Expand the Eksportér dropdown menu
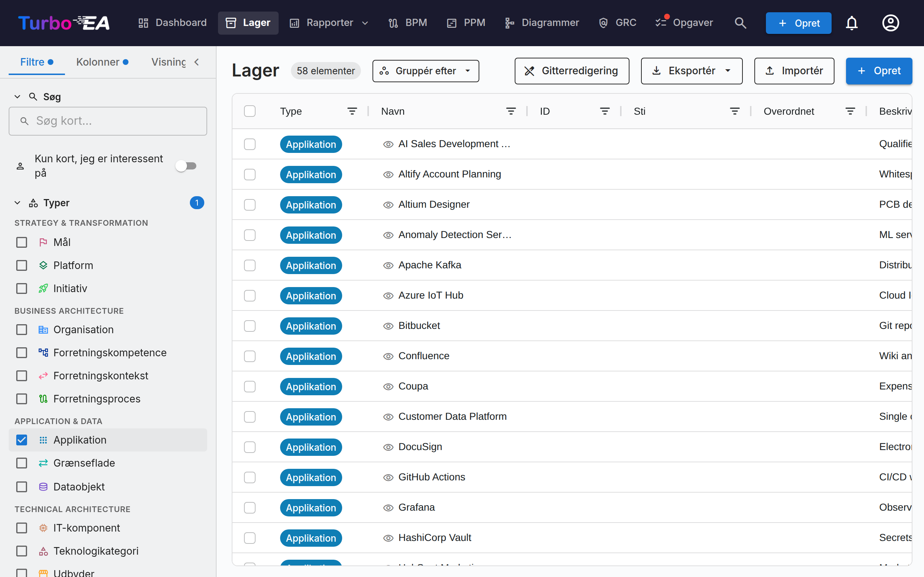This screenshot has height=577, width=924. tap(692, 71)
